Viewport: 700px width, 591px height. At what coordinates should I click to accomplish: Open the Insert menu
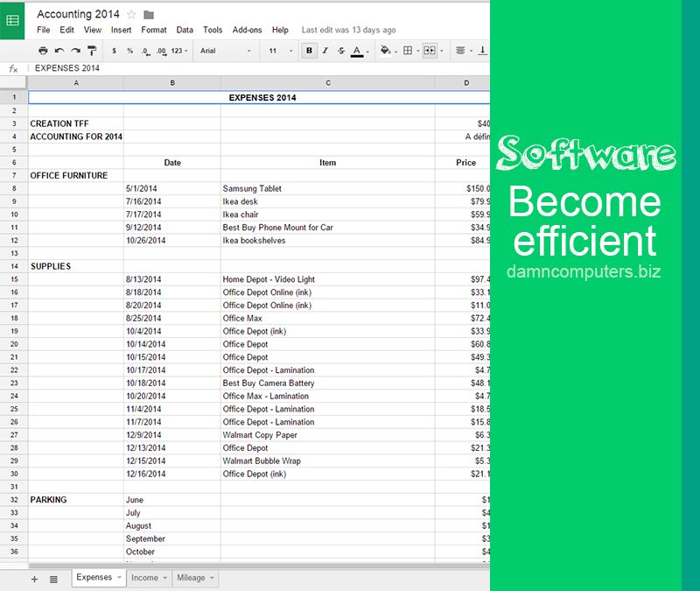(121, 30)
